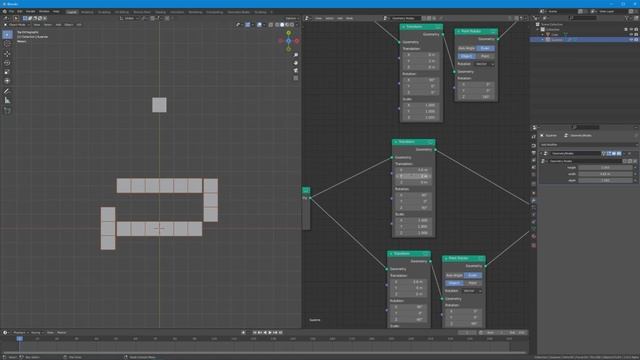Open Physics properties tab

533,215
